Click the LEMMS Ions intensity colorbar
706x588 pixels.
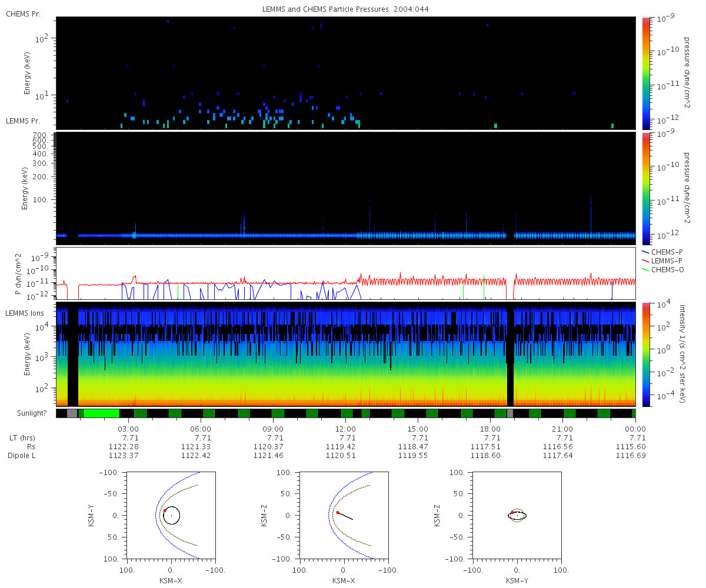[x=645, y=354]
